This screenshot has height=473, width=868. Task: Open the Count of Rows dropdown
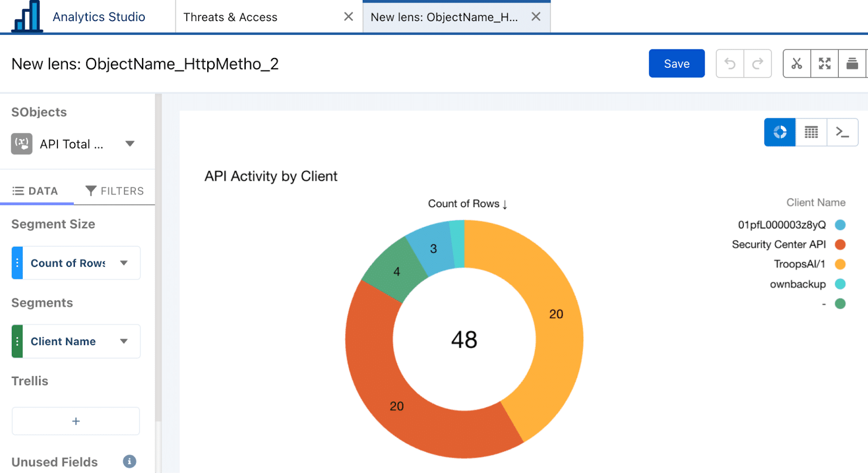click(124, 263)
